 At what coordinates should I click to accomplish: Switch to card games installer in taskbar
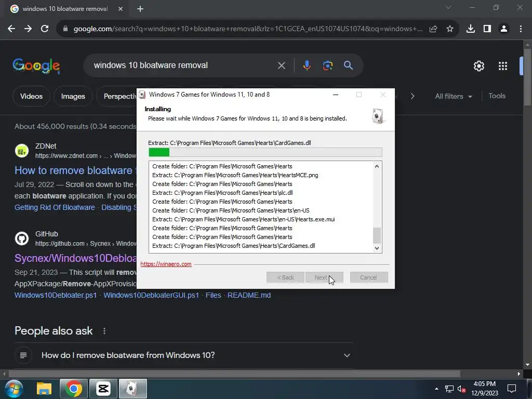coord(132,389)
